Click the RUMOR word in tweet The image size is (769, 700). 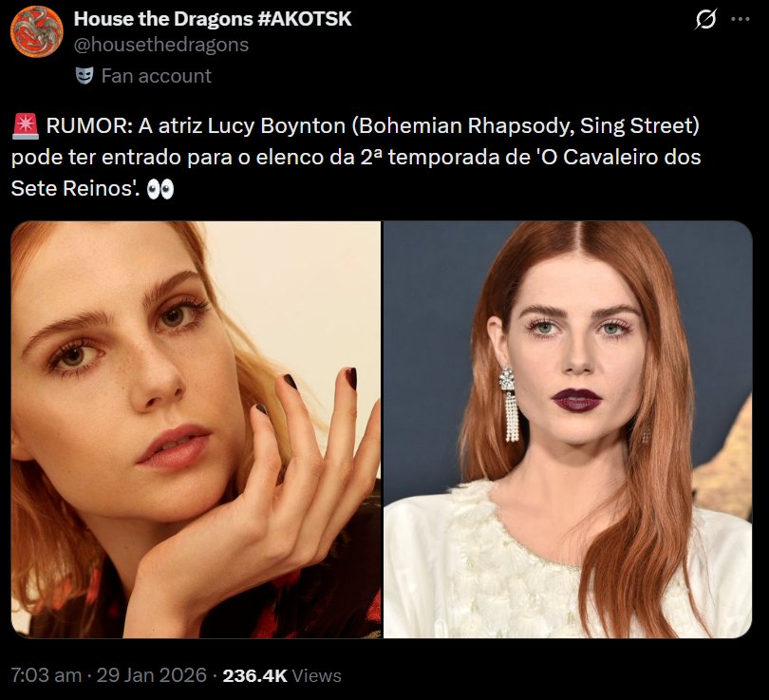(x=86, y=126)
